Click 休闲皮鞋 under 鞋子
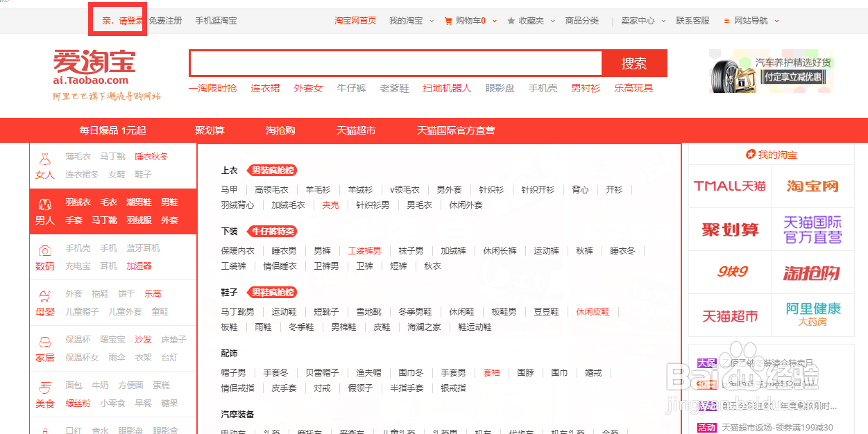 [x=593, y=312]
